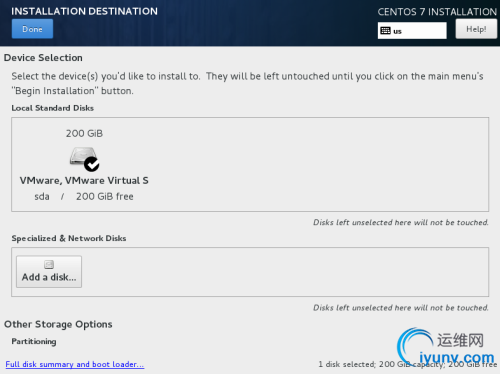Click the small disk icon in Add a disk
500x374 pixels.
tap(49, 265)
